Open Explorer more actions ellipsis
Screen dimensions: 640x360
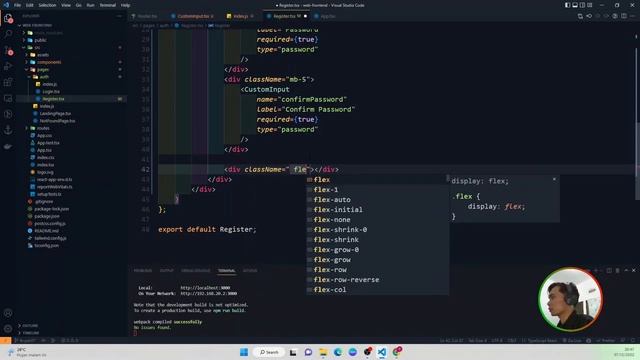(120, 16)
